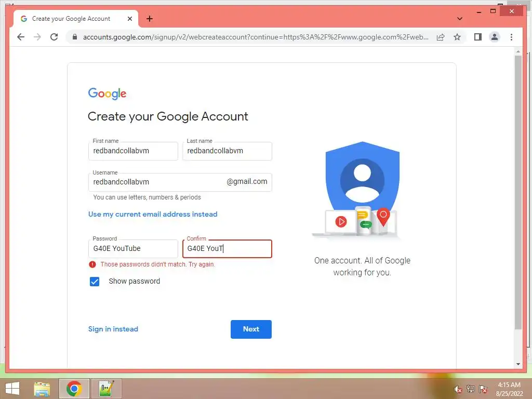
Task: Open the Chrome three-dot menu
Action: tap(511, 37)
